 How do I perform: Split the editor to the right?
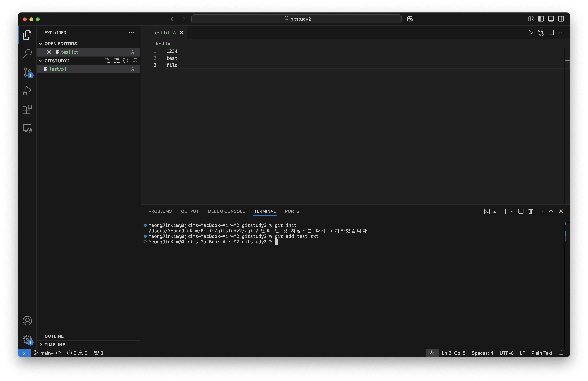click(x=551, y=33)
